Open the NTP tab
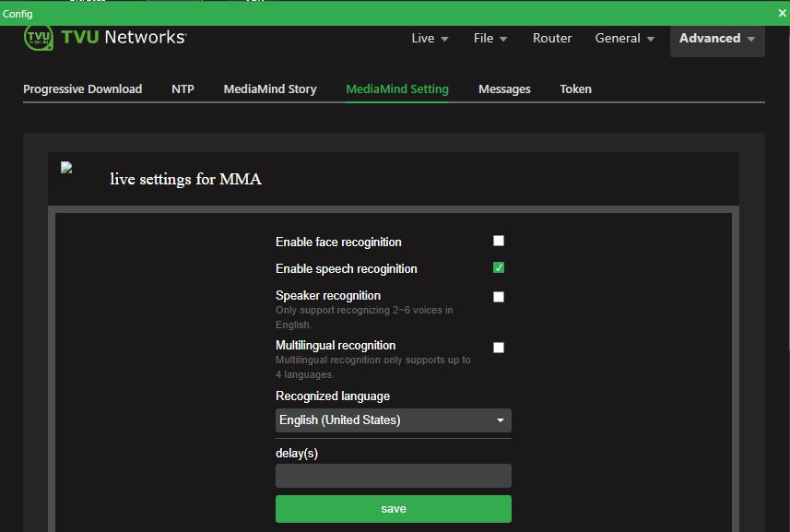Screen dimensions: 790x532 tap(182, 89)
